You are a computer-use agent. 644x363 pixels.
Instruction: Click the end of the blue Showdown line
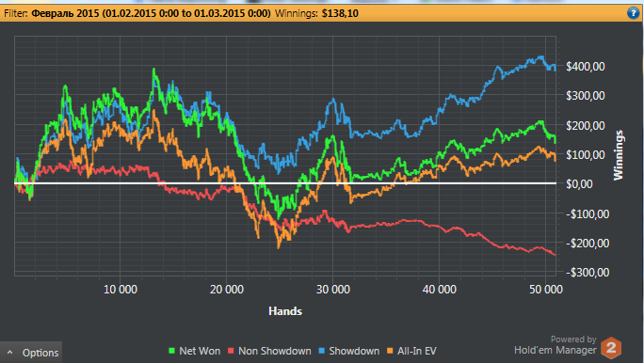coord(555,69)
